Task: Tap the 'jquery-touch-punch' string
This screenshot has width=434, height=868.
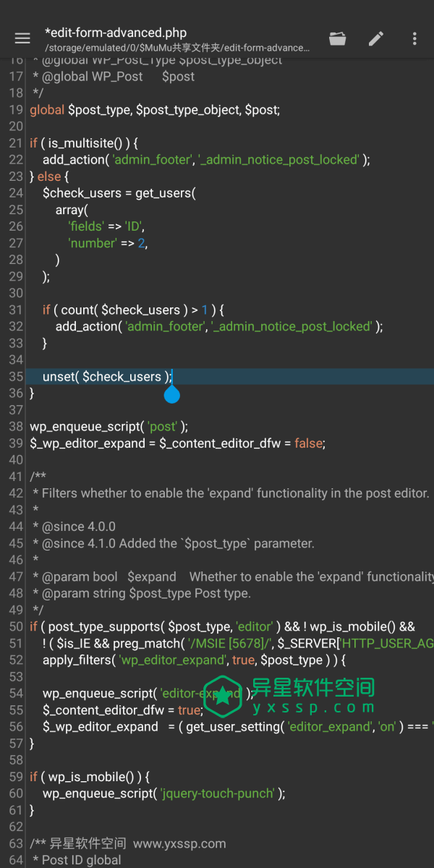Action: coord(217,793)
